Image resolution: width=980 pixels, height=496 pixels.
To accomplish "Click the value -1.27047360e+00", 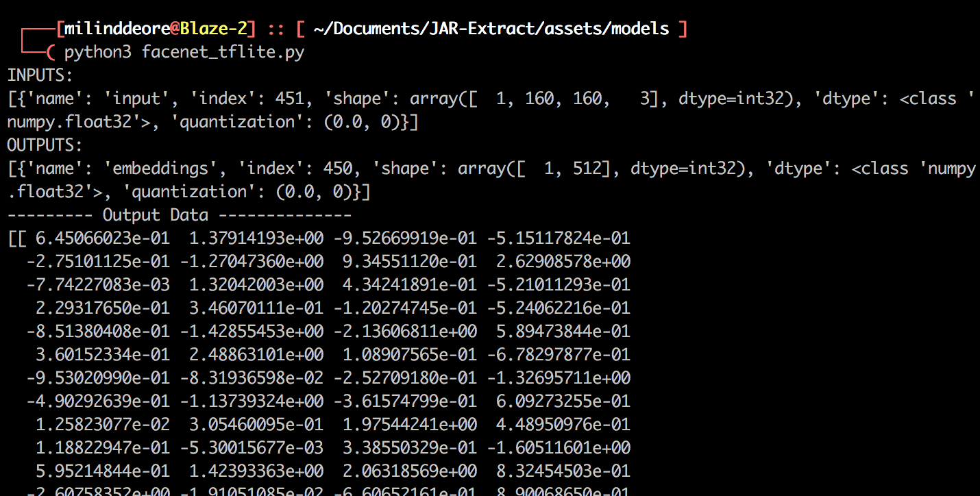I will click(x=252, y=262).
